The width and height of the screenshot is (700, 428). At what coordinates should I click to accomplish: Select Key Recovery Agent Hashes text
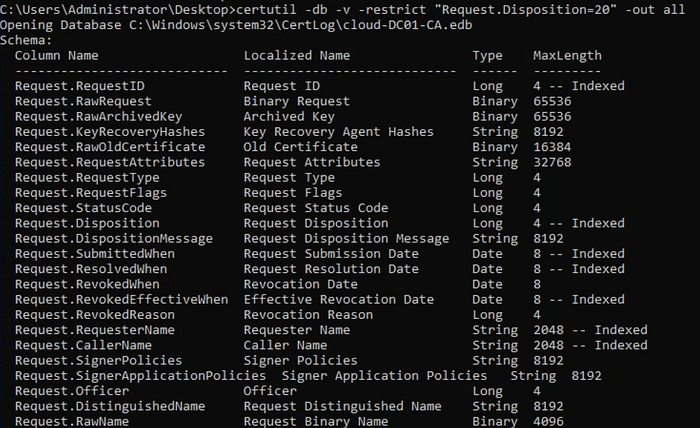click(x=338, y=132)
